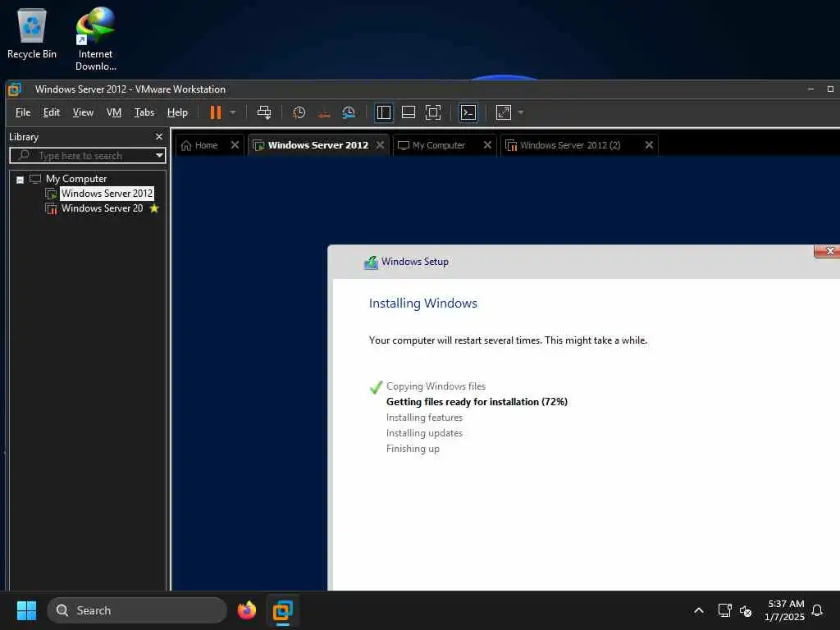Open the notifications bell icon
840x630 pixels.
(817, 610)
